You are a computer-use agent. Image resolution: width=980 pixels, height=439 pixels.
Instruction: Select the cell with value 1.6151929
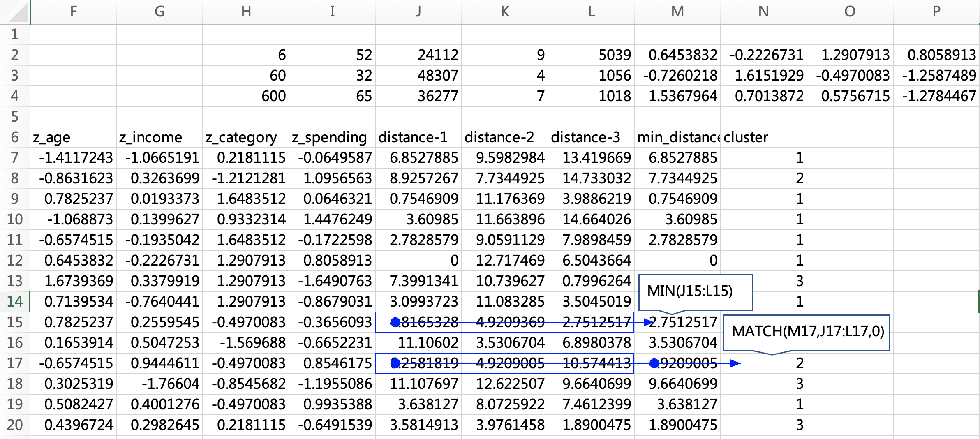coord(764,76)
